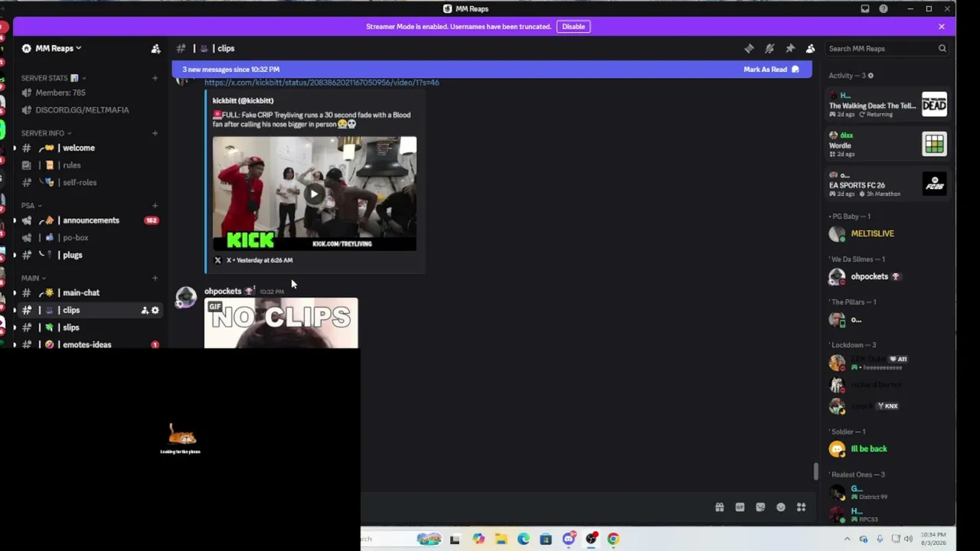This screenshot has width=980, height=551.
Task: Open Google Chrome from the taskbar
Action: tap(613, 540)
